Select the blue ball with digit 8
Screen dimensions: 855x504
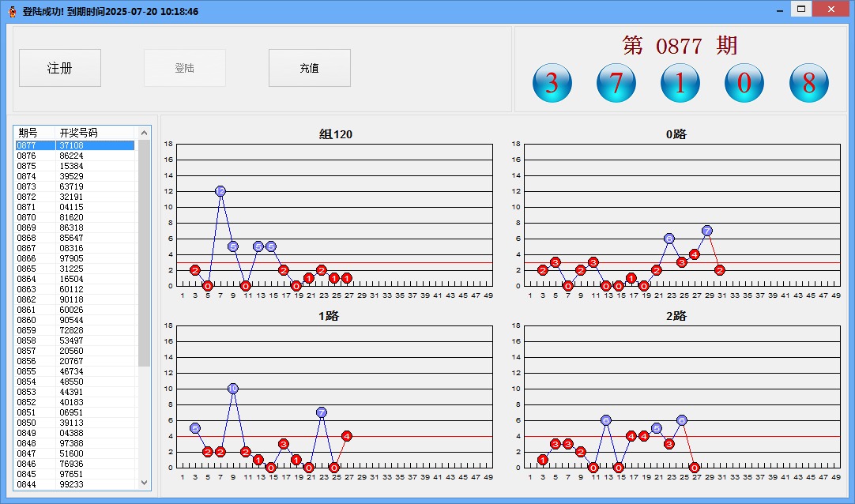coord(808,83)
